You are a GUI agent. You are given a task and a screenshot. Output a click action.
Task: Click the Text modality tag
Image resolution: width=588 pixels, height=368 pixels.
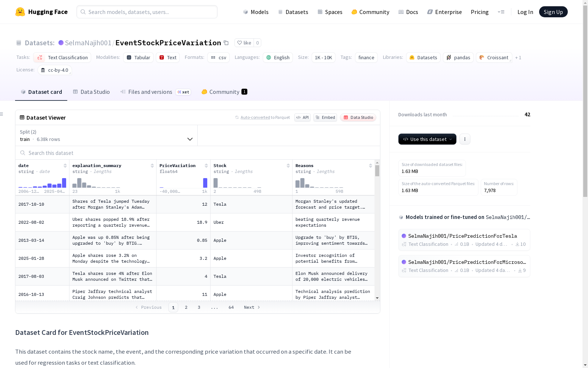point(168,57)
